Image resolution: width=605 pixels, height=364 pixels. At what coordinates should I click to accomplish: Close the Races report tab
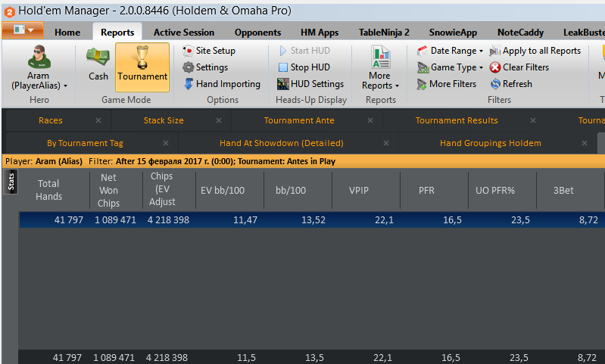coord(98,120)
